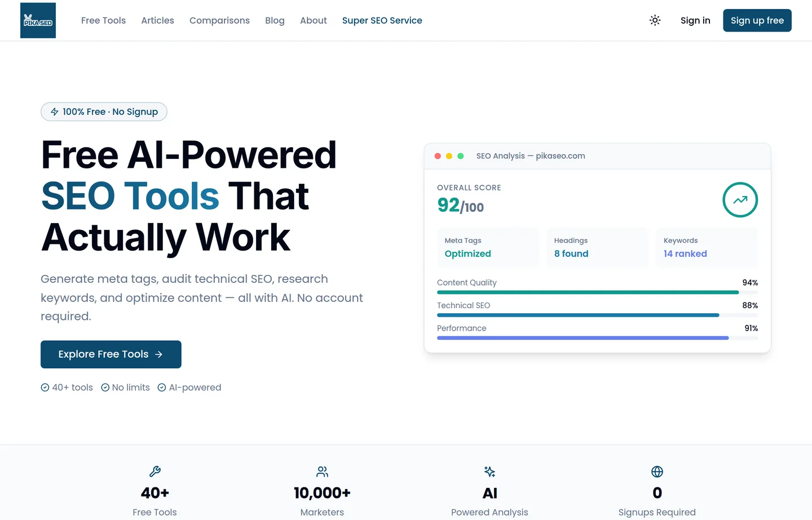Click the Performance progress bar
Viewport: 812px width, 520px height.
tap(597, 338)
